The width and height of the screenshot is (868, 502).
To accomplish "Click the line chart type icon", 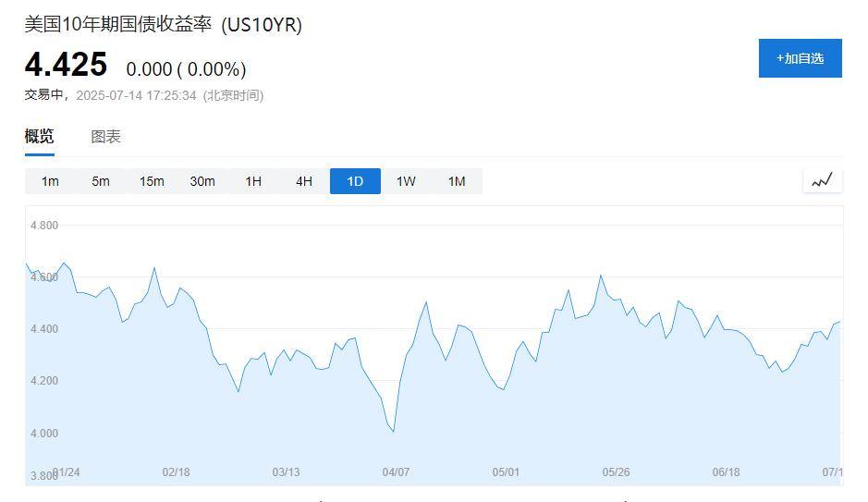I will [x=822, y=181].
